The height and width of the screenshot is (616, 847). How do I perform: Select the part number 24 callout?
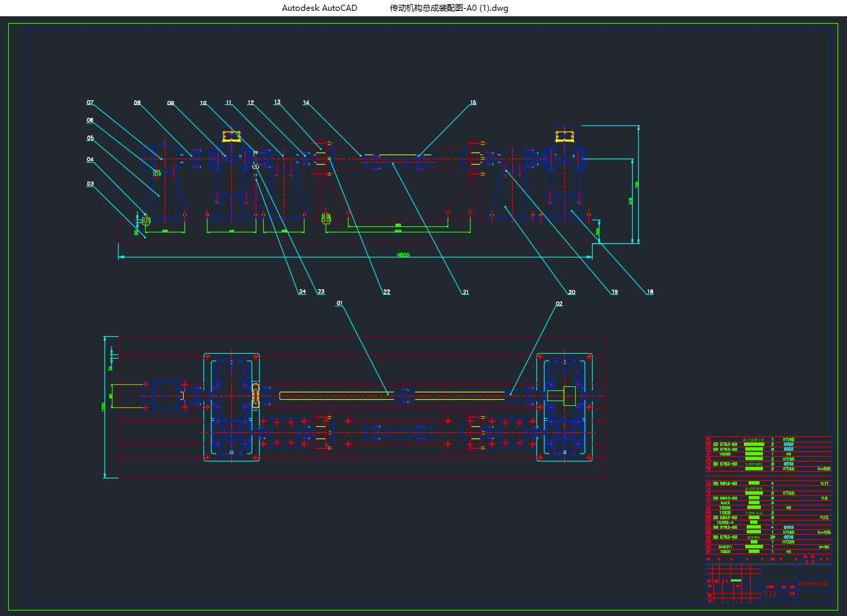[x=302, y=292]
